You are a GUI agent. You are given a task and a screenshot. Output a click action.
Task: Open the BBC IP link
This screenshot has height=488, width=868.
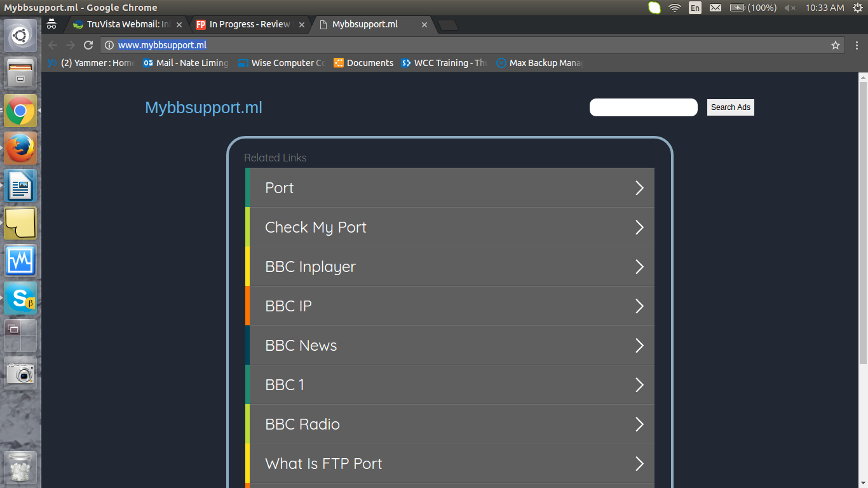(x=450, y=306)
